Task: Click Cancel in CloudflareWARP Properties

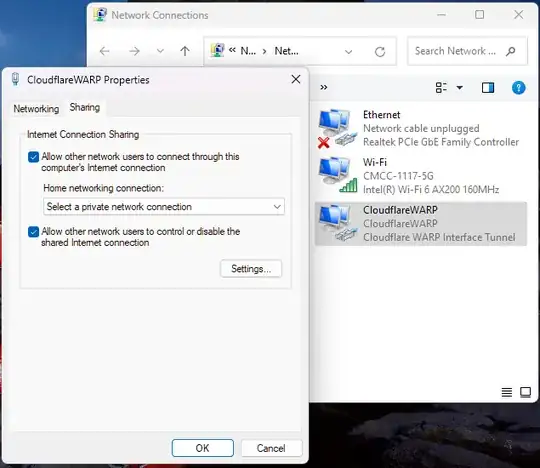Action: (271, 448)
